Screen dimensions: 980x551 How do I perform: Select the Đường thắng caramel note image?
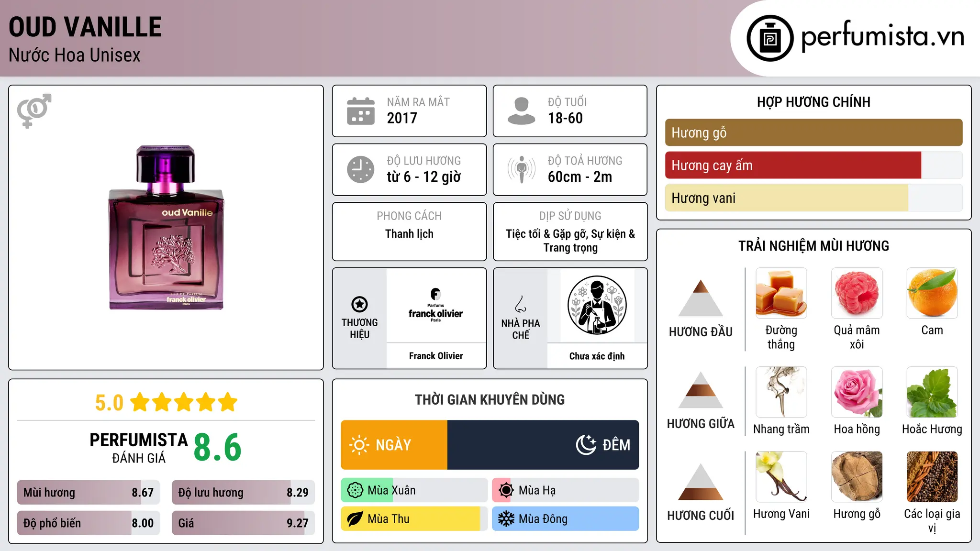[781, 293]
